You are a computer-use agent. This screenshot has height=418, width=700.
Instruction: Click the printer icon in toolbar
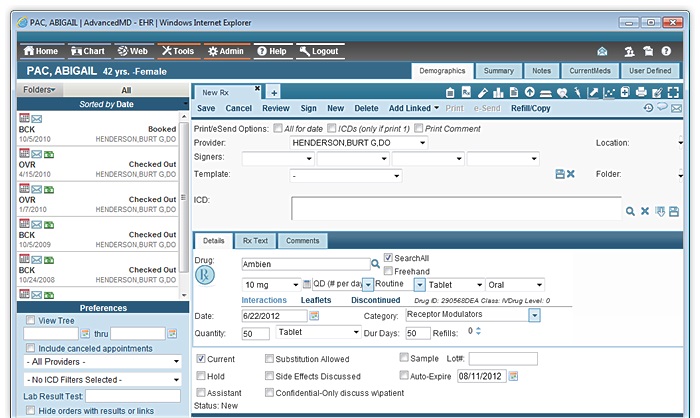(x=640, y=92)
